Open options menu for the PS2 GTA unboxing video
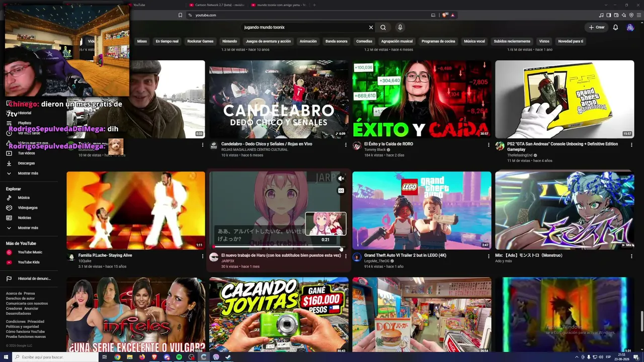Viewport: 644px width, 362px height. (x=631, y=145)
